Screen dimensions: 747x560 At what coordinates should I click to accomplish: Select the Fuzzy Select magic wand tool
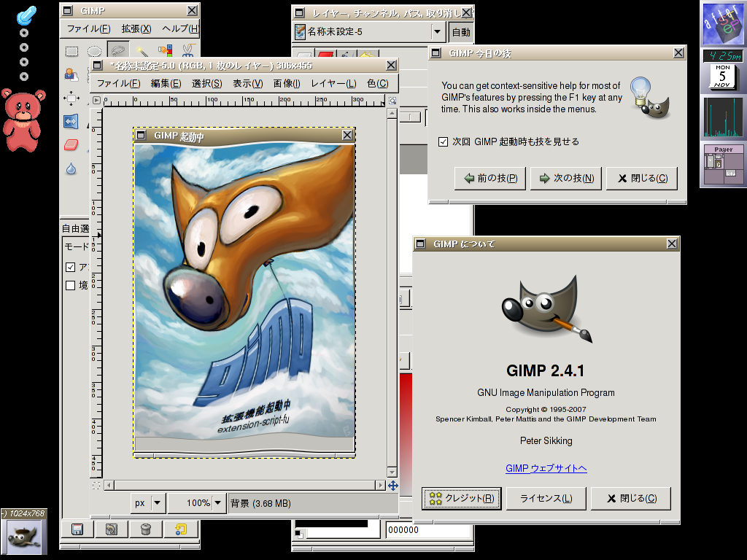[142, 51]
